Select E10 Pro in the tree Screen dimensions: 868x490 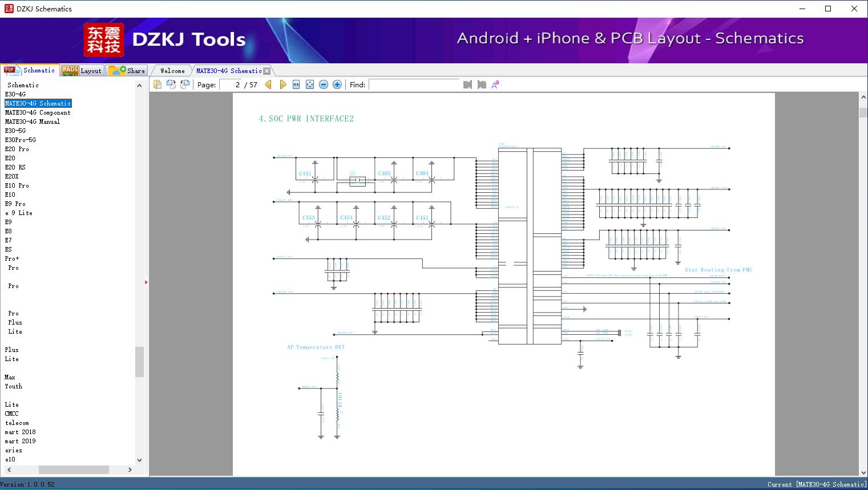pos(17,185)
